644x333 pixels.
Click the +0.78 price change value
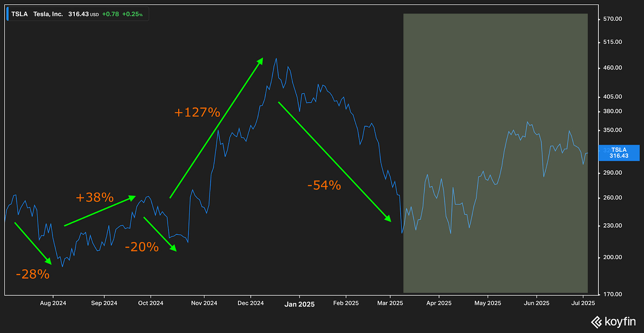pyautogui.click(x=110, y=14)
